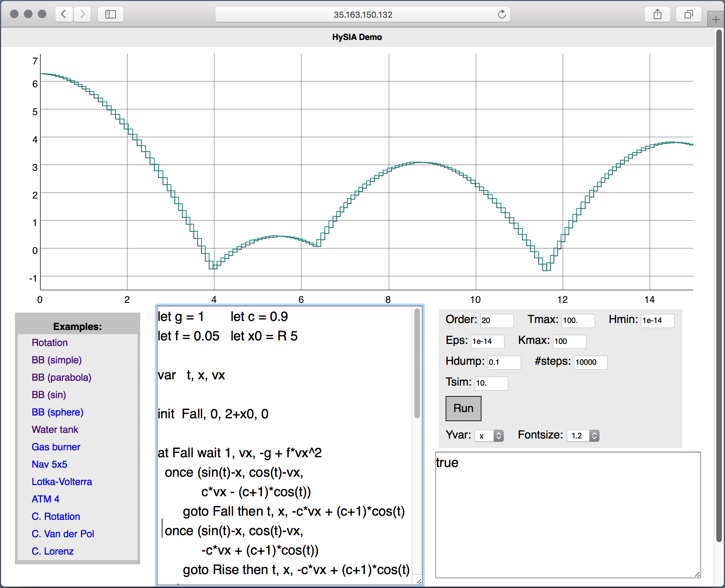Open the Safari share menu icon
Screen dimensions: 725x588
point(657,14)
